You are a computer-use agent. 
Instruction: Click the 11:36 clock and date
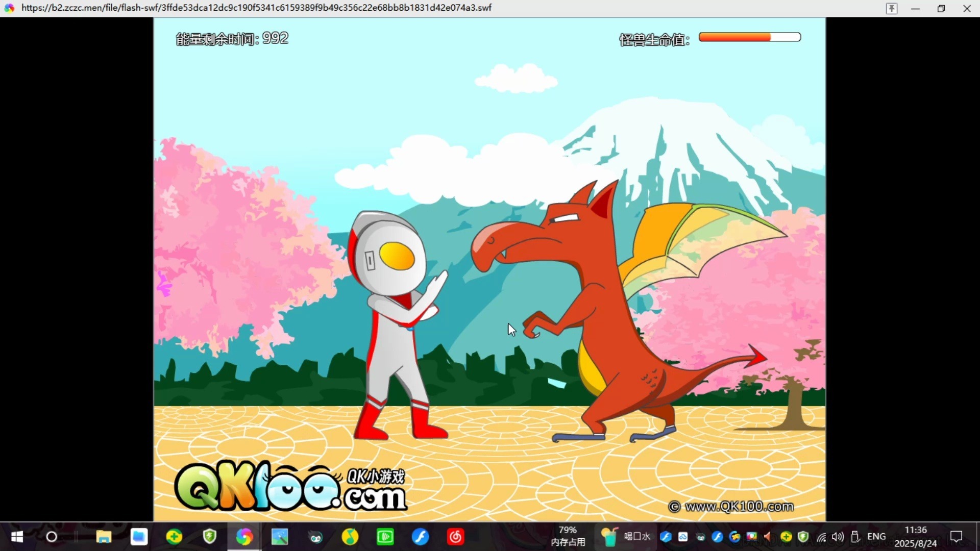click(916, 537)
